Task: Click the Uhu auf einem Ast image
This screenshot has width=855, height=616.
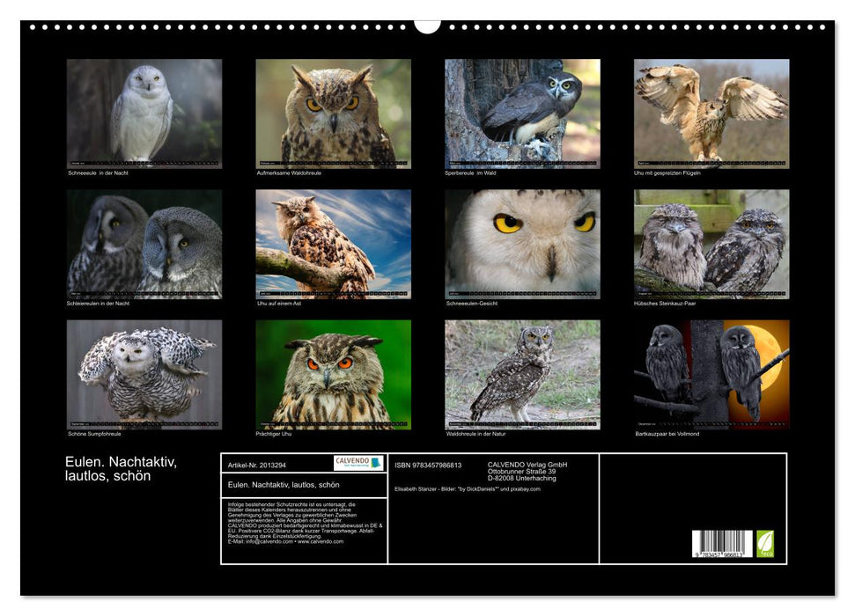Action: coord(333,244)
